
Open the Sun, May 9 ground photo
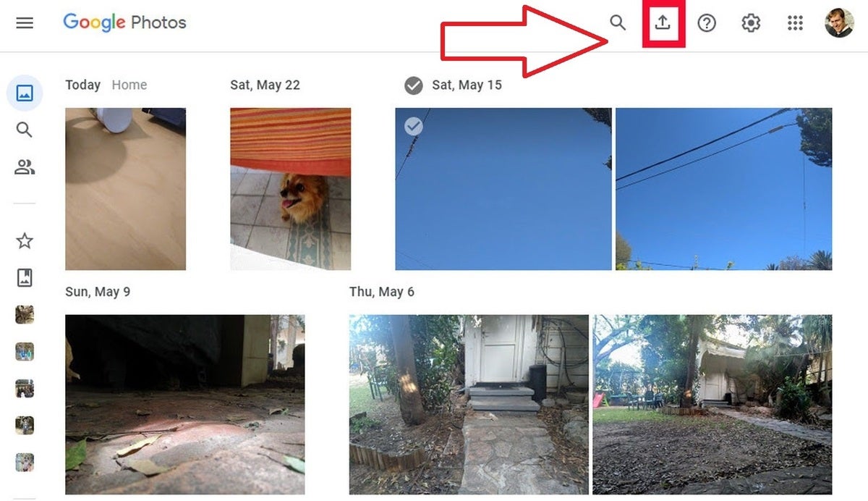[185, 405]
